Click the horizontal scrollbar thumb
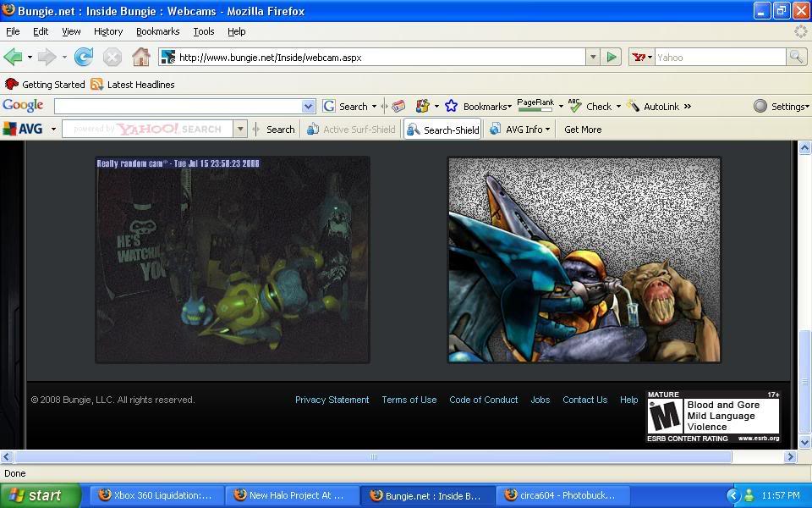Screen dimensions: 812x508 [x=373, y=456]
